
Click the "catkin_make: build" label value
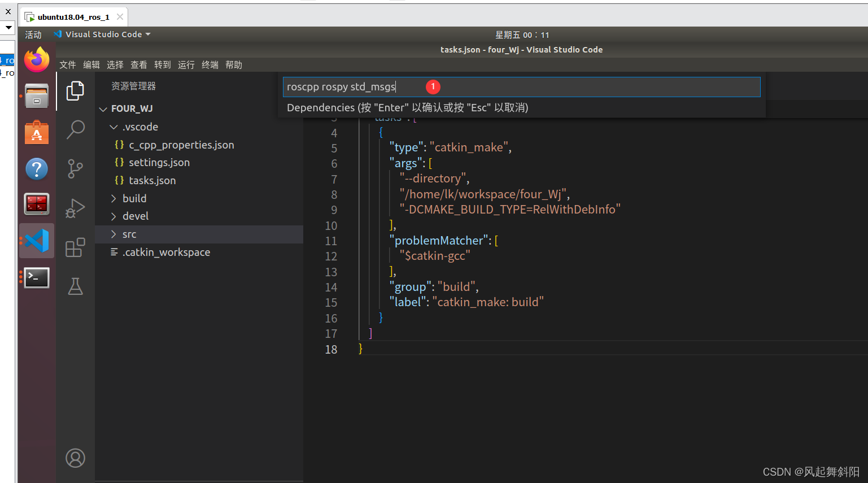pyautogui.click(x=488, y=302)
